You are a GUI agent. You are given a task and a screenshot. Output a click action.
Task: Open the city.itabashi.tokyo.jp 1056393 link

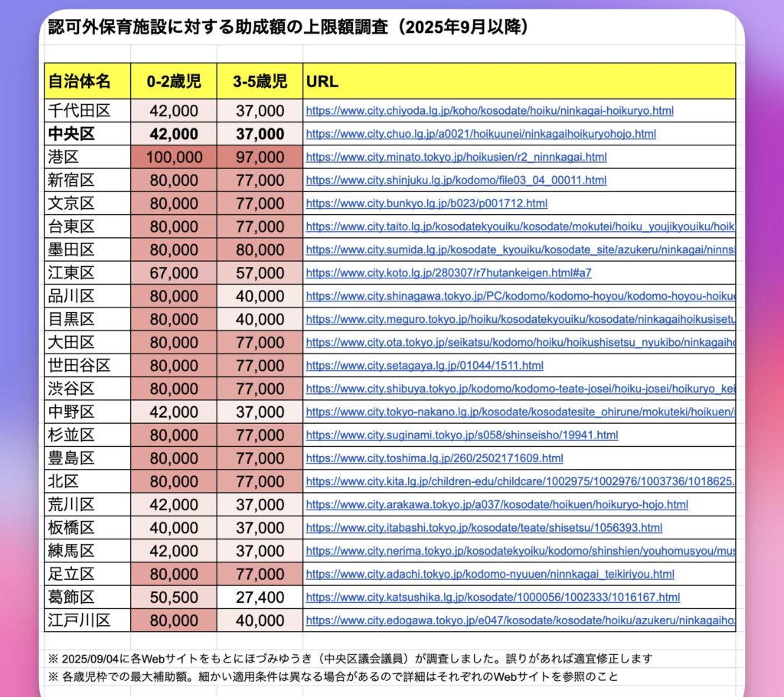484,527
